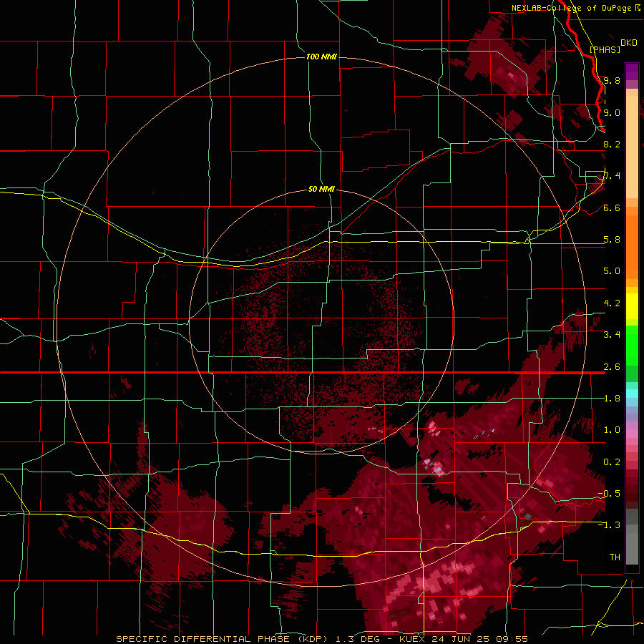Click the 0.2 value on the color scale

[x=612, y=462]
